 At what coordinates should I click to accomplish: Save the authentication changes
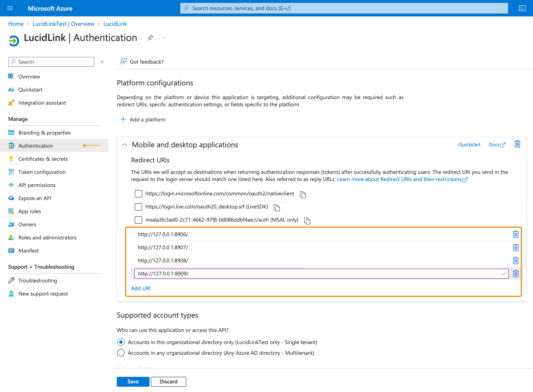[x=133, y=381]
